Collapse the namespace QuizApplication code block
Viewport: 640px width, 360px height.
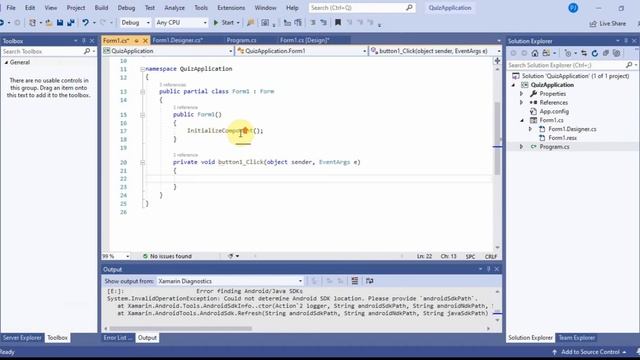coord(142,69)
